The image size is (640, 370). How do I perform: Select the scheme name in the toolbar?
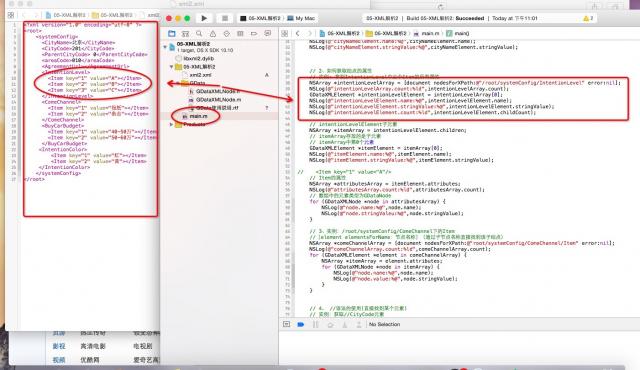tap(260, 18)
